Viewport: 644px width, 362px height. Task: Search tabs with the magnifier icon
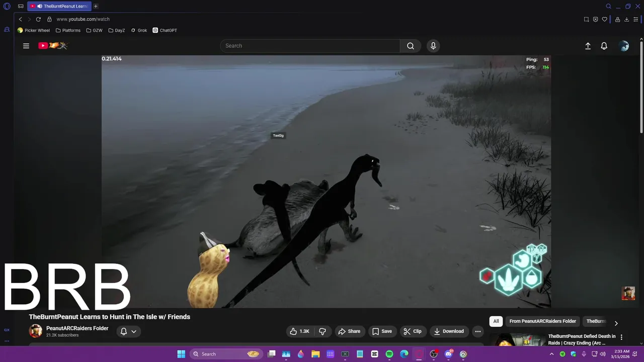tap(608, 7)
